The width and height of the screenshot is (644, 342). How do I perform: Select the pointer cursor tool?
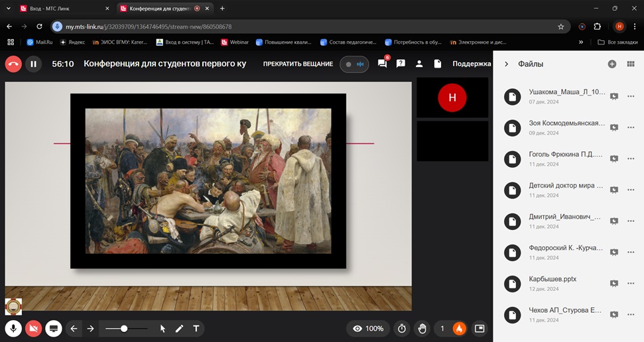[162, 329]
